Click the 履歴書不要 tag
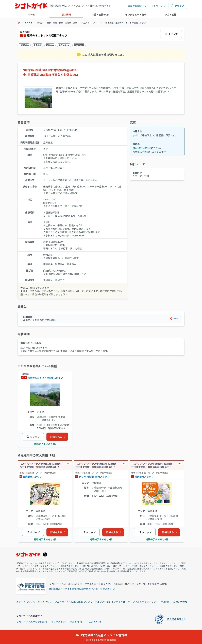This screenshot has height=644, width=202. click(x=79, y=45)
